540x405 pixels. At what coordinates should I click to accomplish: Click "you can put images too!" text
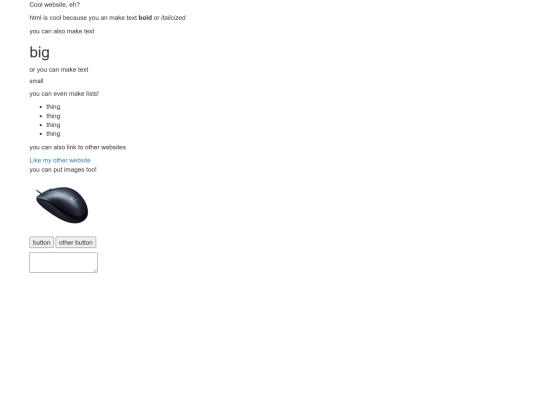(63, 169)
